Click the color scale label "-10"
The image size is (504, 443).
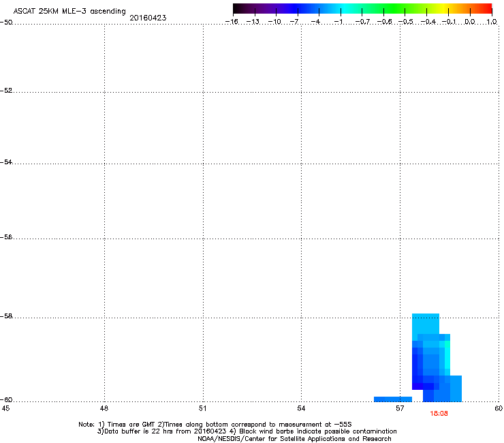[274, 22]
